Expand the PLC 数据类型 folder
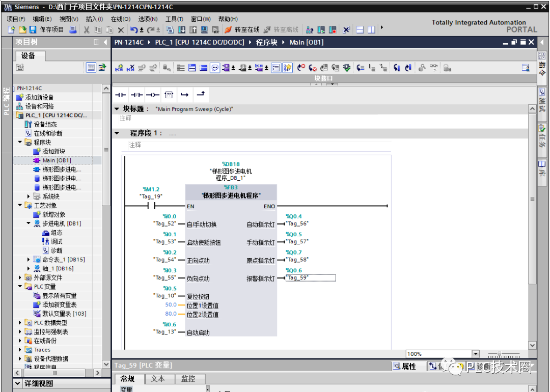 tap(20, 323)
